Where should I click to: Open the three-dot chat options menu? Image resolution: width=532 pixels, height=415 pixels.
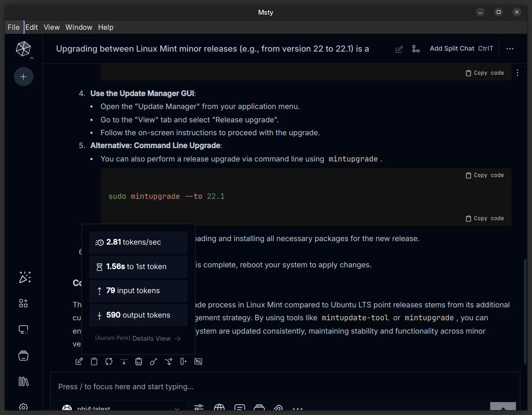click(510, 49)
